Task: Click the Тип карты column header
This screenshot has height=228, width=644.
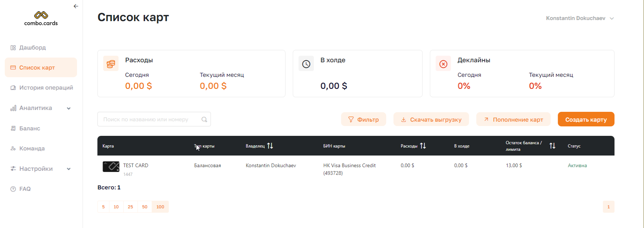Action: [204, 146]
